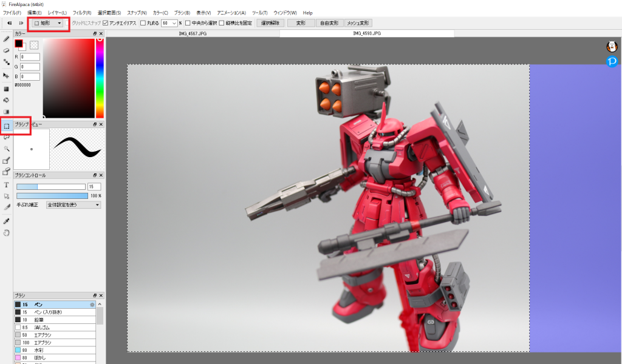
Task: Toggle the アンチエイリアス checkbox
Action: [106, 23]
